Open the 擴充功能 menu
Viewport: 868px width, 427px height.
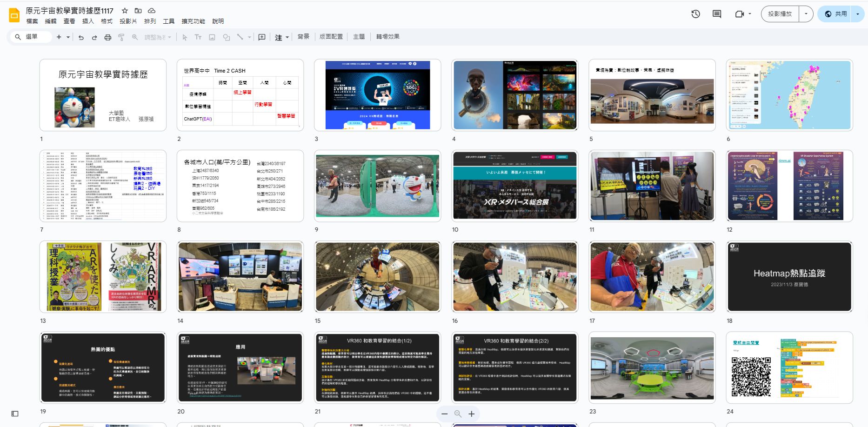(x=193, y=21)
